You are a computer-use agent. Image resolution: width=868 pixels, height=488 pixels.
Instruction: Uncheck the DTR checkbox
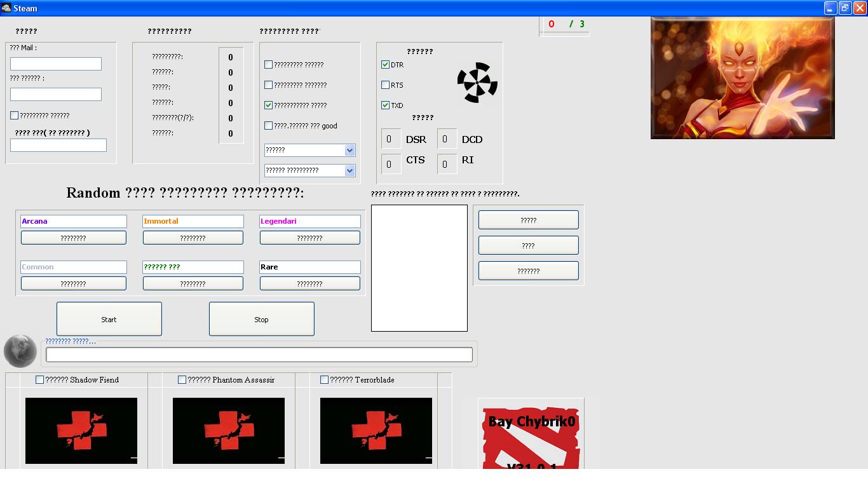(x=385, y=65)
